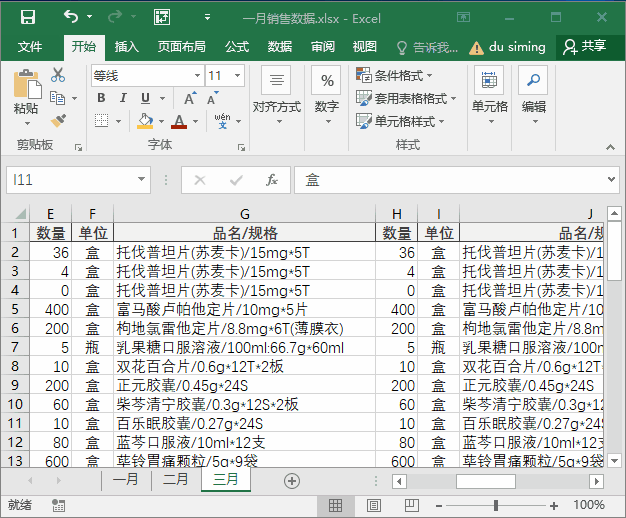
Task: Expand the formula bar chevron
Action: click(611, 180)
